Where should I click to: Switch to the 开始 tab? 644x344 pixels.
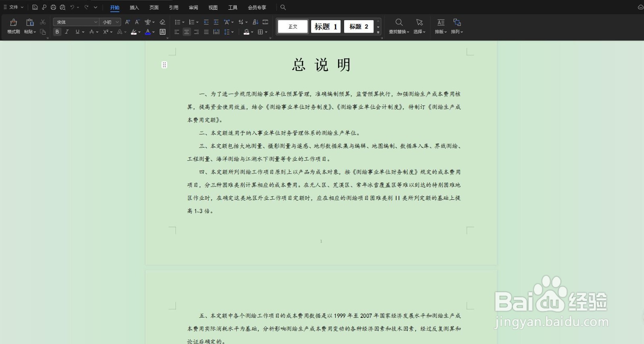[x=115, y=8]
